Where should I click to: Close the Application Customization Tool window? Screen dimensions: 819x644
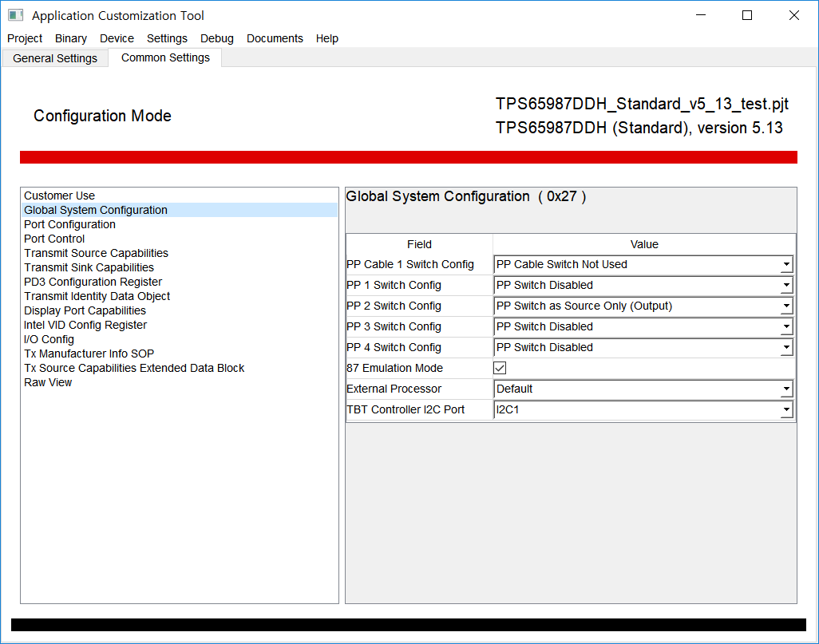[x=794, y=15]
